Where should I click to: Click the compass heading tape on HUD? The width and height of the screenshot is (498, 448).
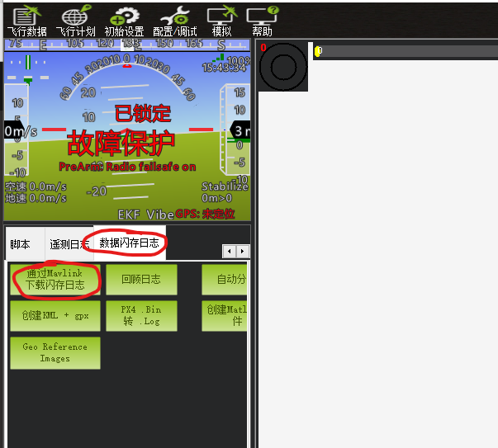(x=127, y=45)
